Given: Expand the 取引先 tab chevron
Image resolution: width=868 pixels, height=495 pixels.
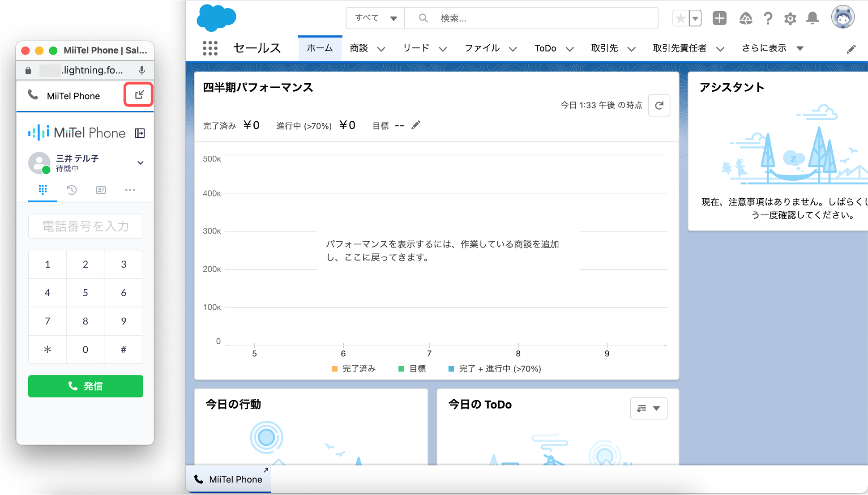Looking at the screenshot, I should pyautogui.click(x=631, y=49).
